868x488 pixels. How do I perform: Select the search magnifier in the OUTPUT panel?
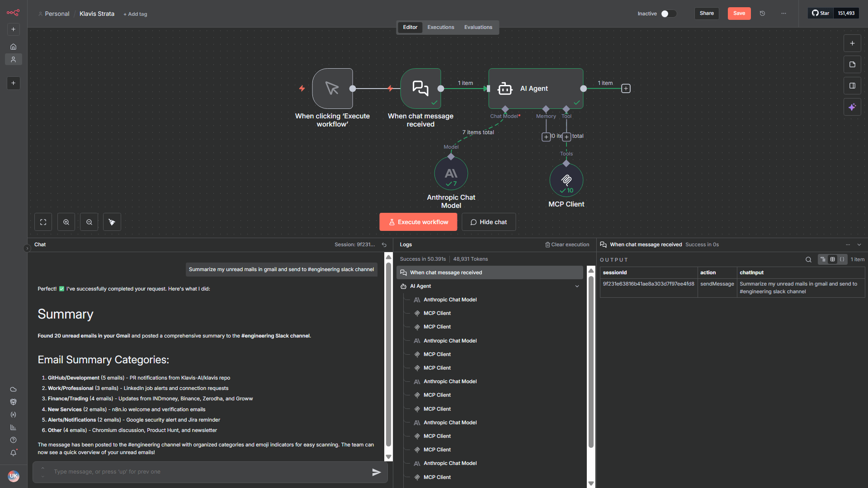tap(808, 259)
